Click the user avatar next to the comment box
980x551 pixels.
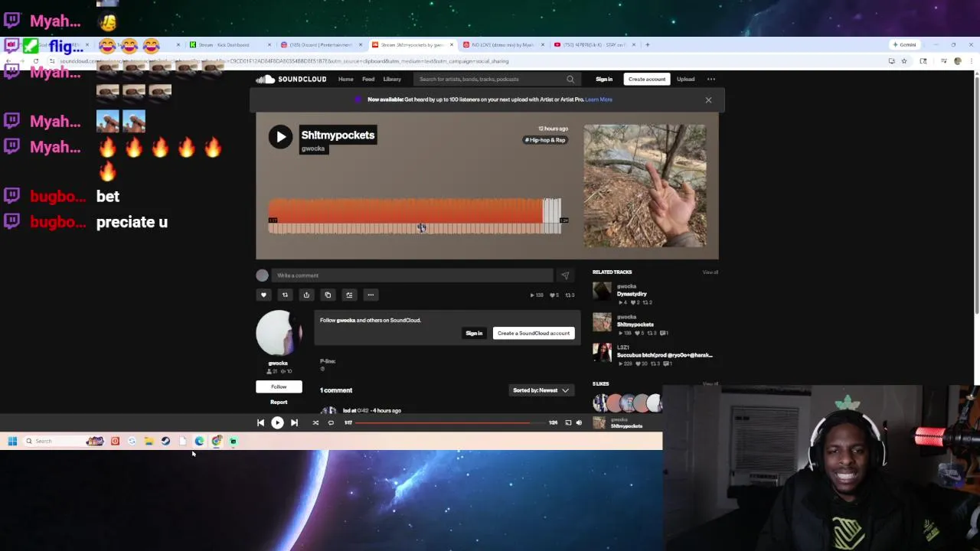coord(263,275)
